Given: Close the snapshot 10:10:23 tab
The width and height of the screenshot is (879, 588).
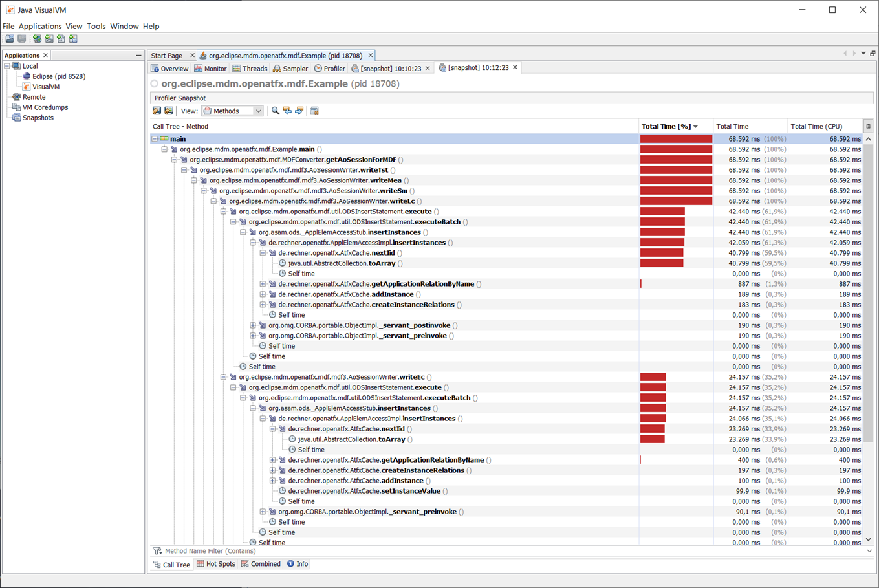Looking at the screenshot, I should point(428,69).
